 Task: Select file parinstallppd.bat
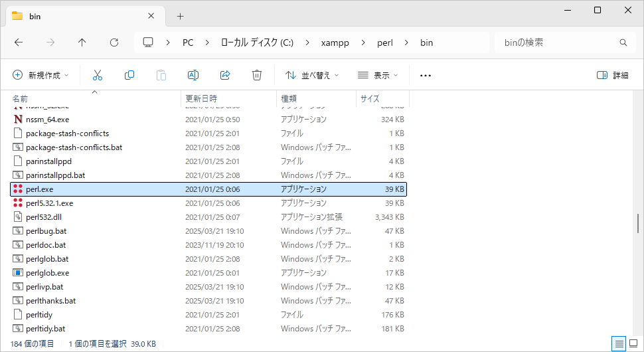click(x=208, y=175)
